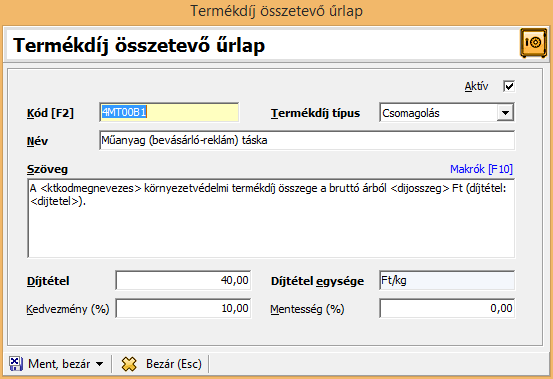Open the Makrók [F10] link
The width and height of the screenshot is (553, 379).
pos(481,169)
